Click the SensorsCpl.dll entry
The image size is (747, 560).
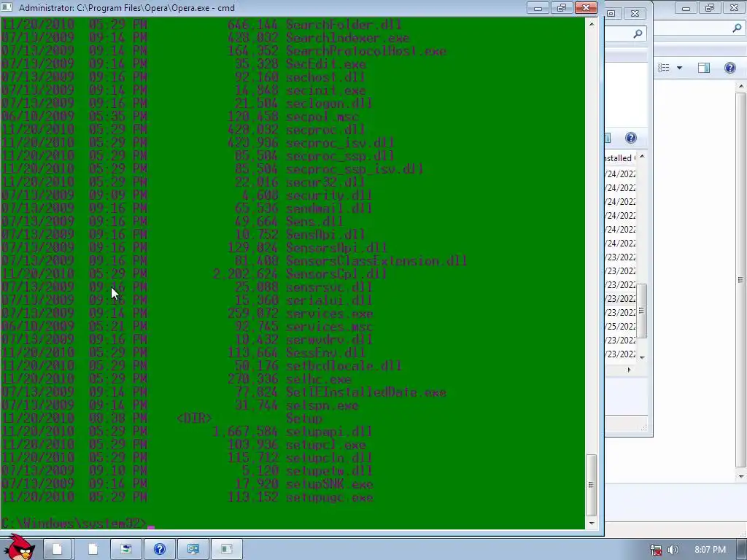(336, 274)
